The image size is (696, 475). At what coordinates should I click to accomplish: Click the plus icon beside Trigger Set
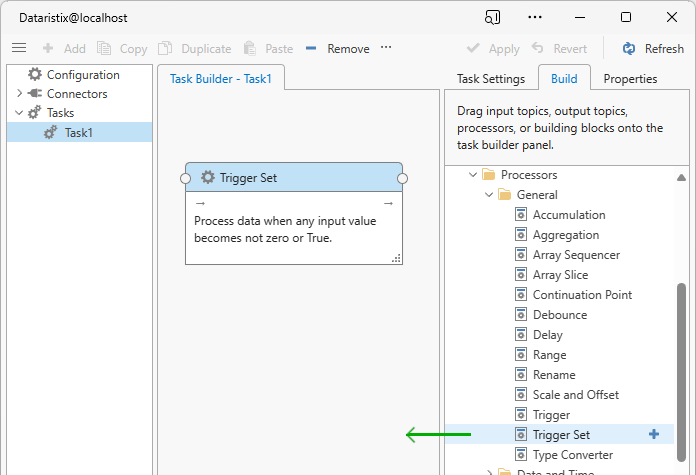point(654,434)
